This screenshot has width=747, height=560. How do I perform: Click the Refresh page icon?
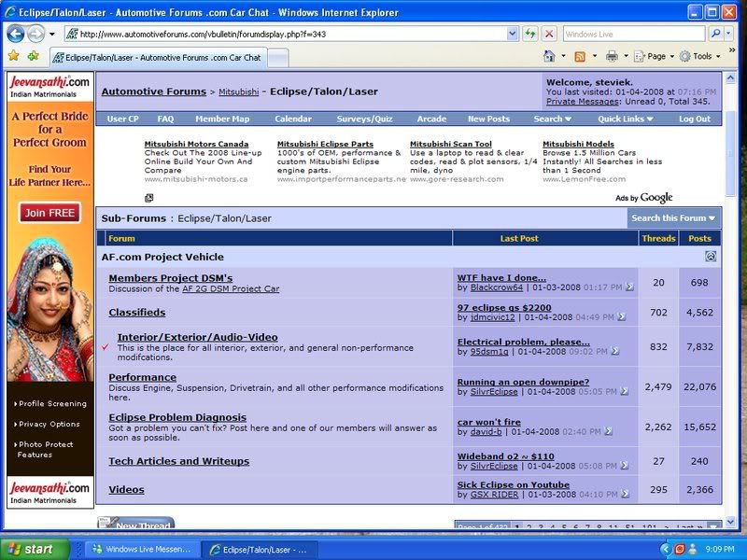tap(530, 34)
